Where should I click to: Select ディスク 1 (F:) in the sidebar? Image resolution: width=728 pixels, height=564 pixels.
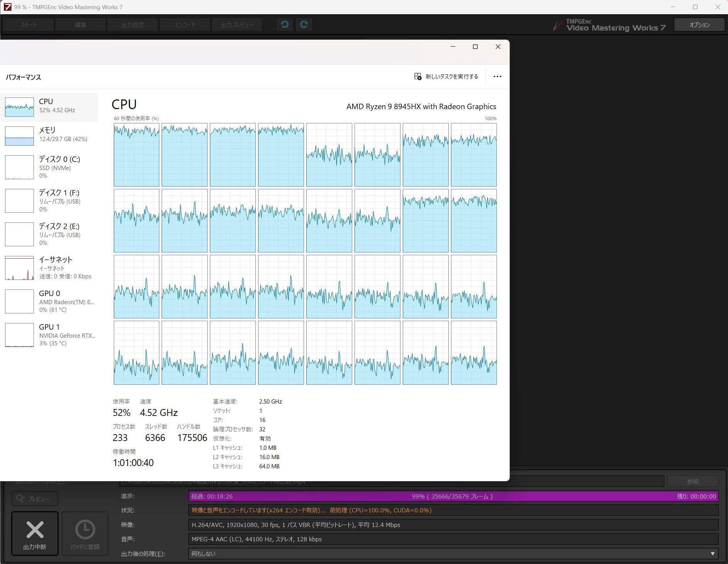tap(49, 200)
